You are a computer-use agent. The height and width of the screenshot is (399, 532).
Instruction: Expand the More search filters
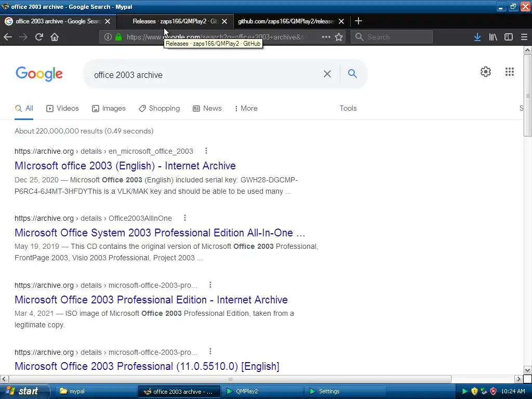click(x=246, y=108)
